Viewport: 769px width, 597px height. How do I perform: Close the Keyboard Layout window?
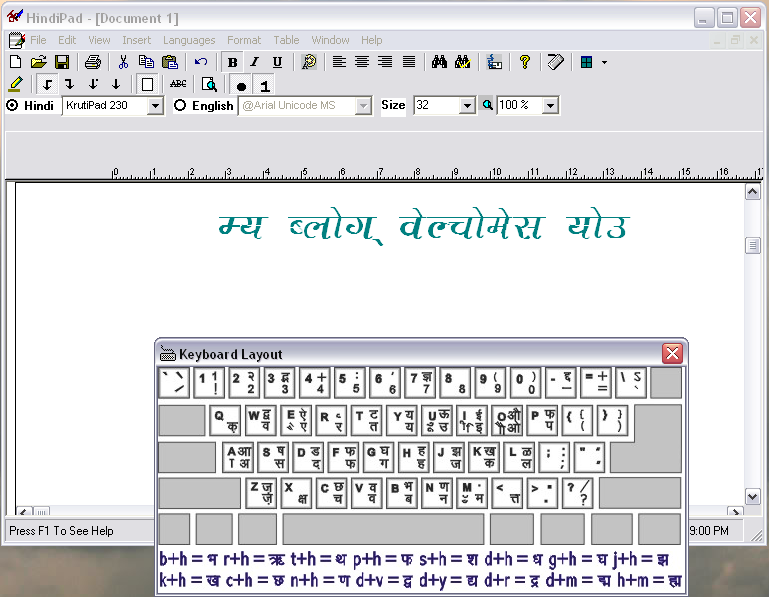pos(672,353)
